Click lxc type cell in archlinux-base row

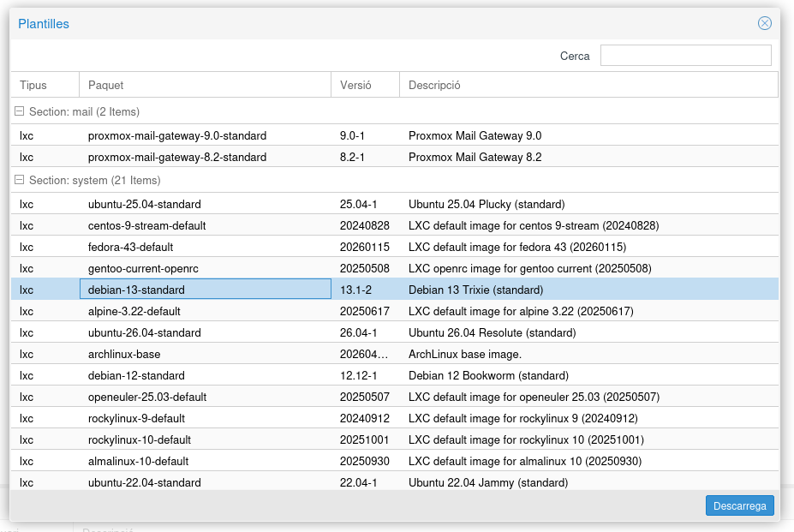(27, 354)
